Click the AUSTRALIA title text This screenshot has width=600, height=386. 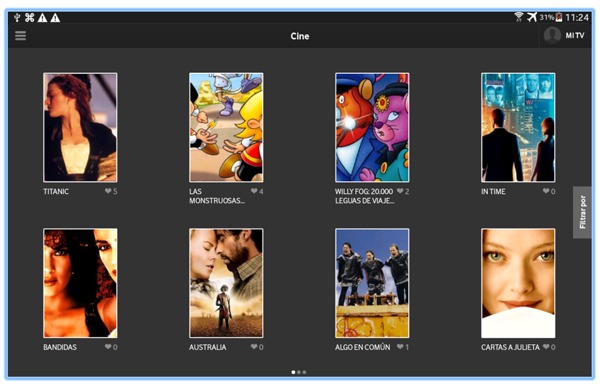[207, 347]
